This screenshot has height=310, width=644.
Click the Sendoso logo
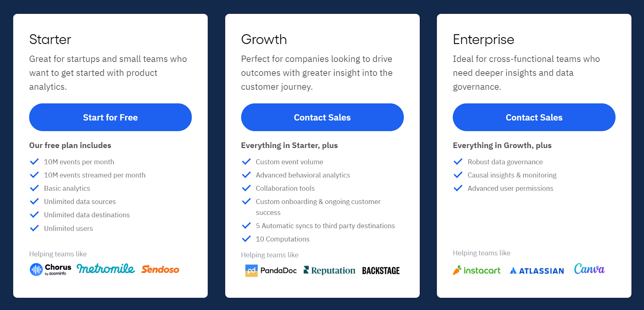[x=160, y=269]
